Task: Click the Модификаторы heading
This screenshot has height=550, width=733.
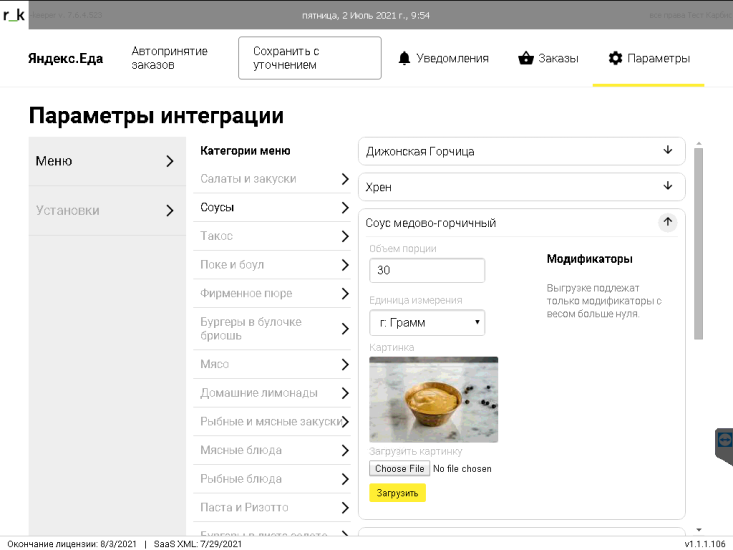Action: (589, 259)
